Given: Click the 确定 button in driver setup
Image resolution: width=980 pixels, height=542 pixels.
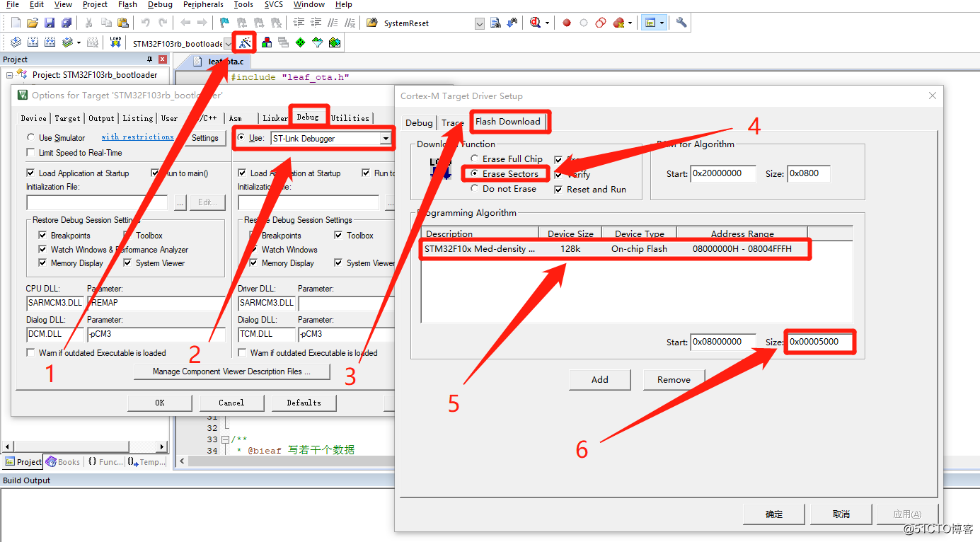Looking at the screenshot, I should 774,514.
